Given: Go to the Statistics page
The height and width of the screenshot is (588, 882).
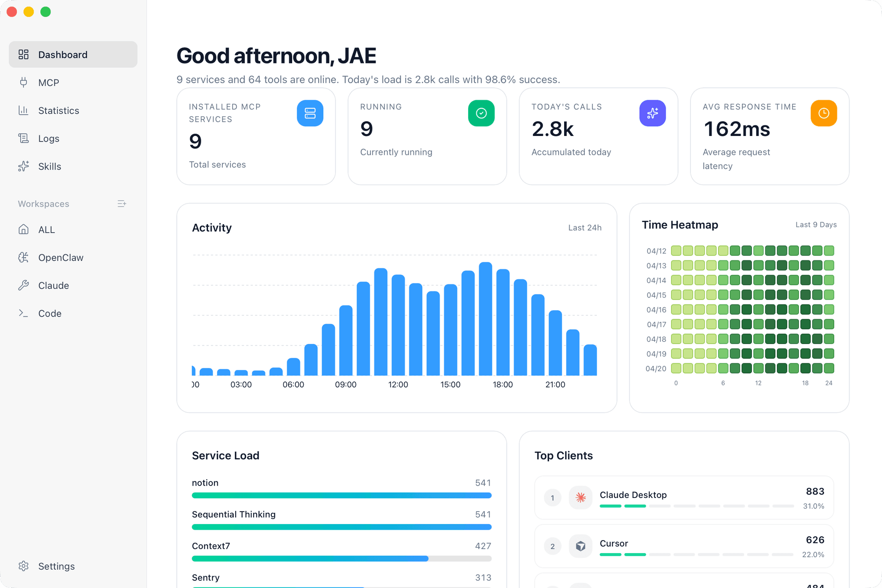Looking at the screenshot, I should pyautogui.click(x=73, y=111).
